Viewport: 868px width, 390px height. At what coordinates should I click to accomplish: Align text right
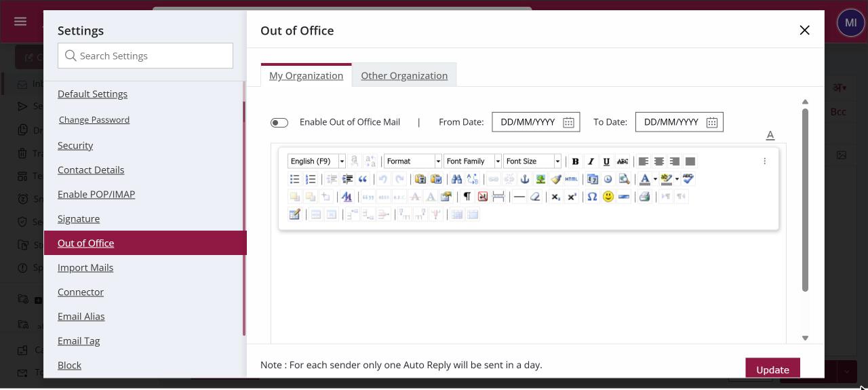(x=674, y=161)
